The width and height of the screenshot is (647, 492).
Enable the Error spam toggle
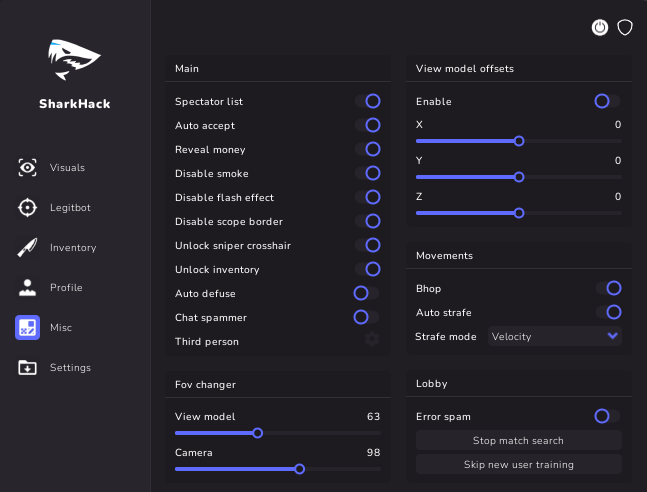tap(607, 416)
